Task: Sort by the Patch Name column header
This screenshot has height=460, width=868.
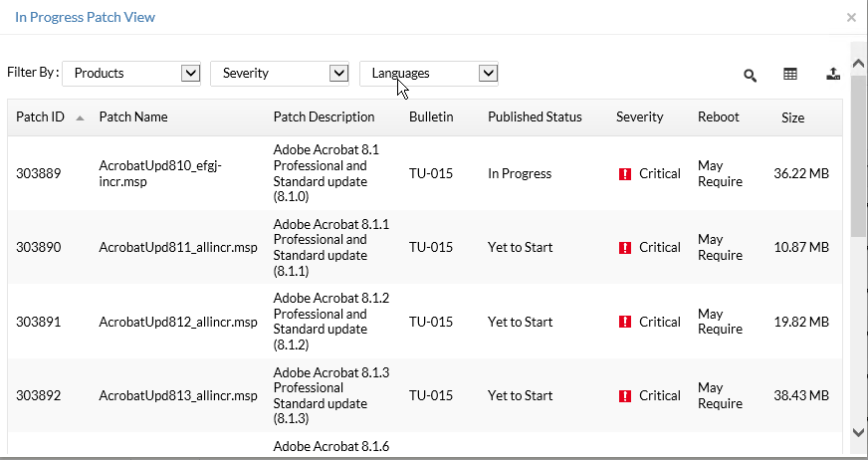Action: tap(133, 116)
